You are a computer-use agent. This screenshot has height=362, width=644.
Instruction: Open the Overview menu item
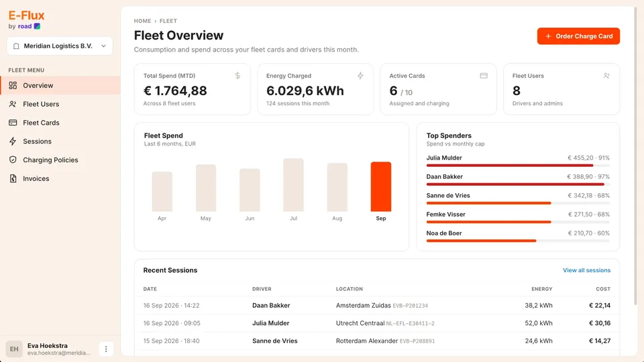pos(60,85)
